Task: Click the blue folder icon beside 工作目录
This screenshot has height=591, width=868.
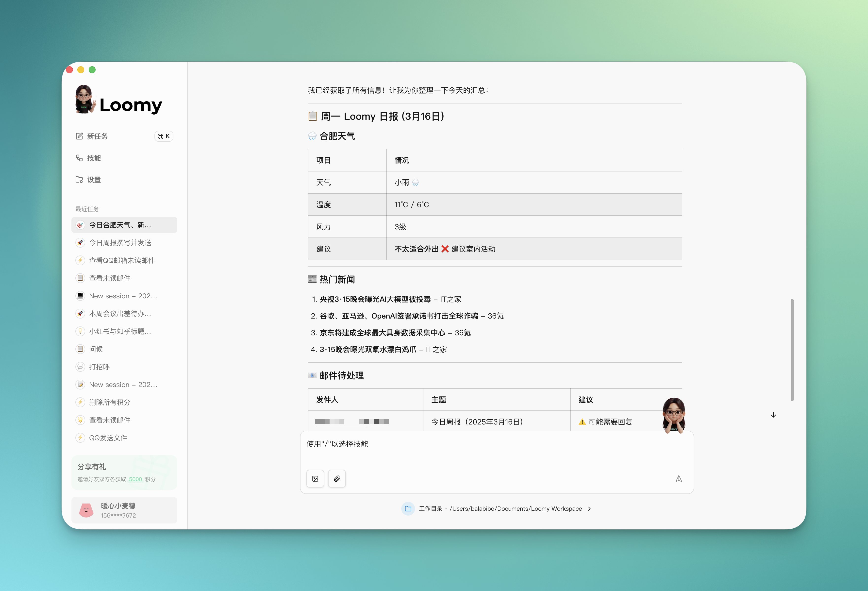Action: click(408, 508)
